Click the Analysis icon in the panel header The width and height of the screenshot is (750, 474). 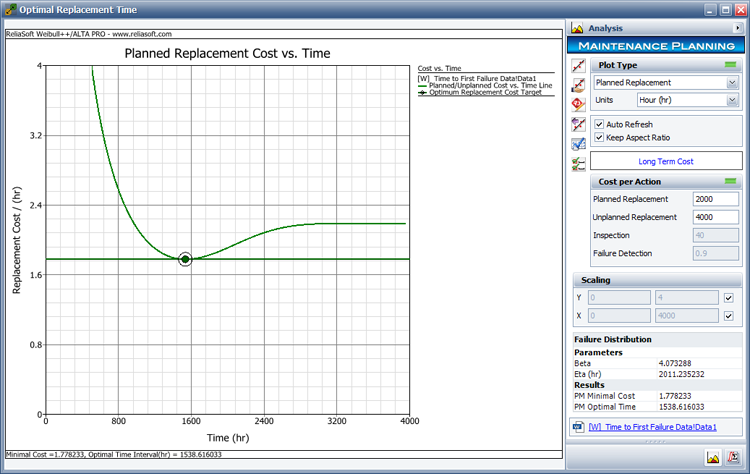[578, 28]
